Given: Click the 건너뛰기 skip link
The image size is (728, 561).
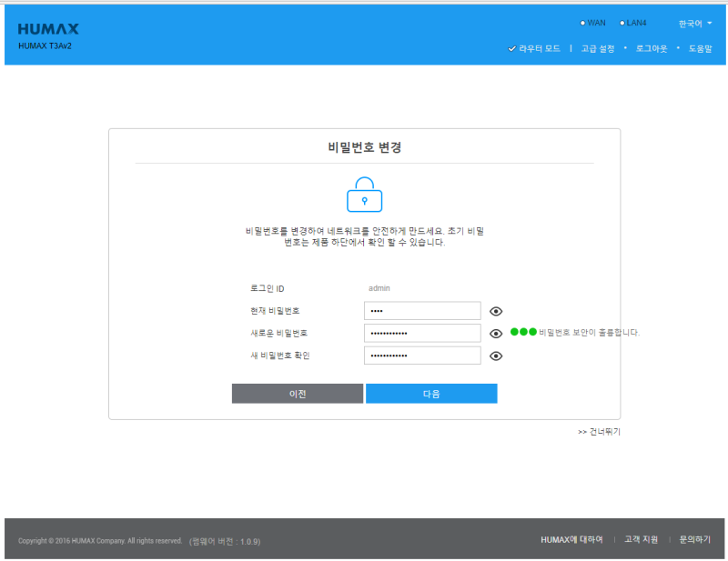Looking at the screenshot, I should (602, 431).
